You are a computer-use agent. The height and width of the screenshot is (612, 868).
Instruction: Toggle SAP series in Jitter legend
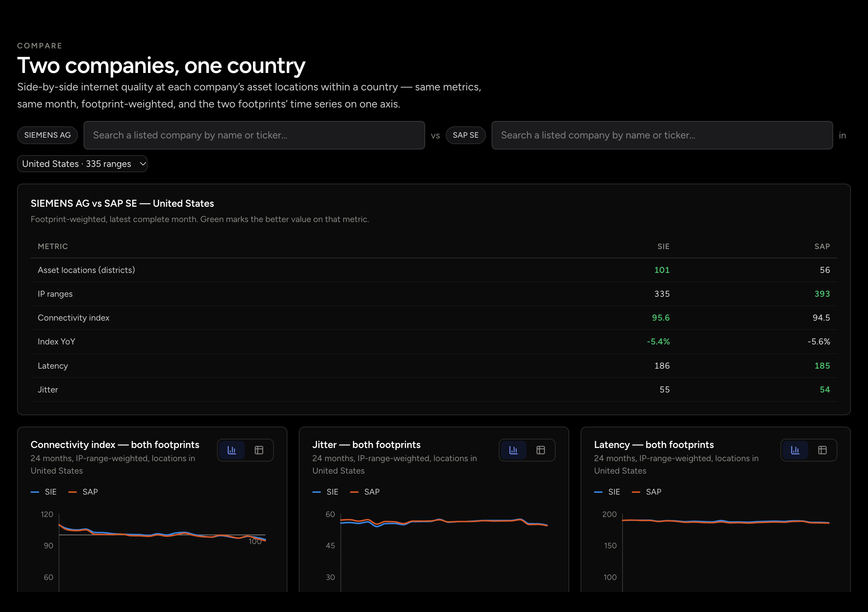tap(365, 492)
